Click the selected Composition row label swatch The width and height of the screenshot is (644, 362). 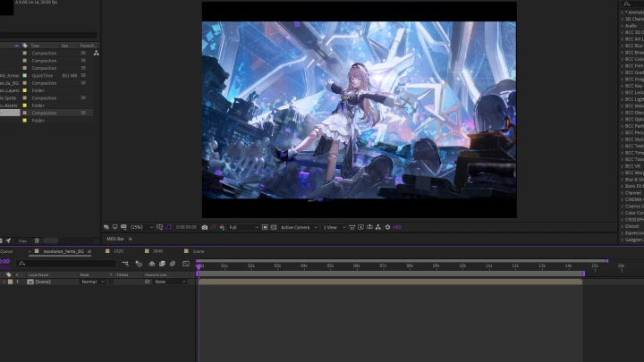click(25, 113)
